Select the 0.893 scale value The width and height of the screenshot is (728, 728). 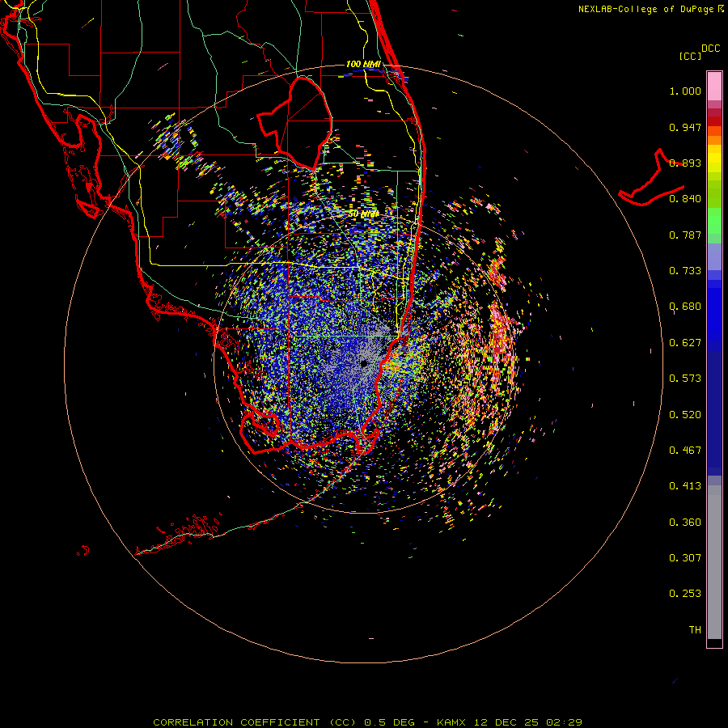(685, 163)
